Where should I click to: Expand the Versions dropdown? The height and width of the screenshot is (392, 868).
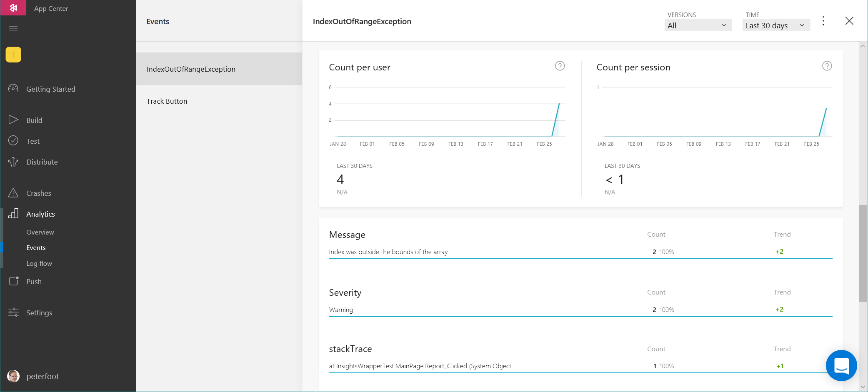698,25
